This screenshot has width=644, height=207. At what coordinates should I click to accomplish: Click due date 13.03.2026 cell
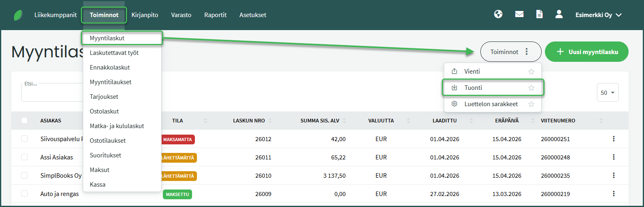pos(507,194)
